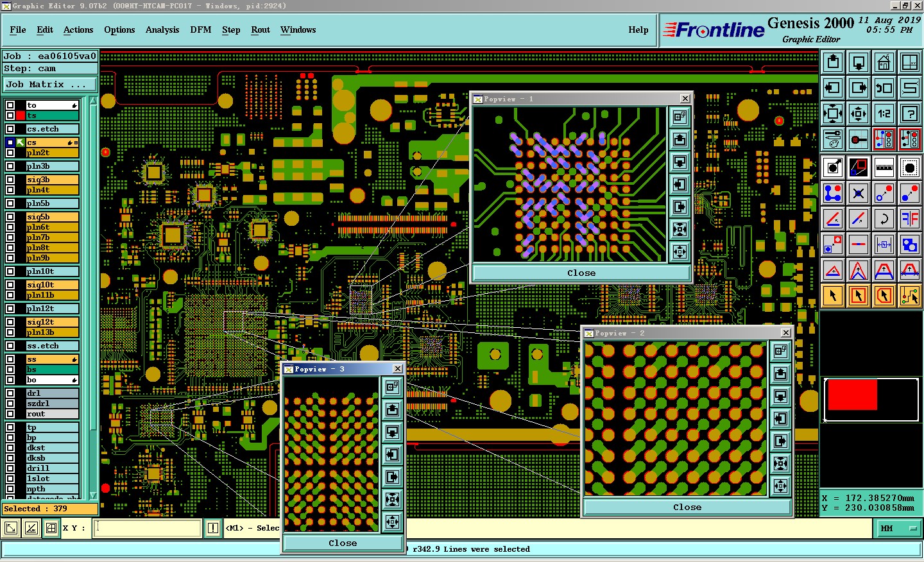This screenshot has width=924, height=562.
Task: Click the blue-red connected nodes edit icon
Action: pyautogui.click(x=833, y=193)
